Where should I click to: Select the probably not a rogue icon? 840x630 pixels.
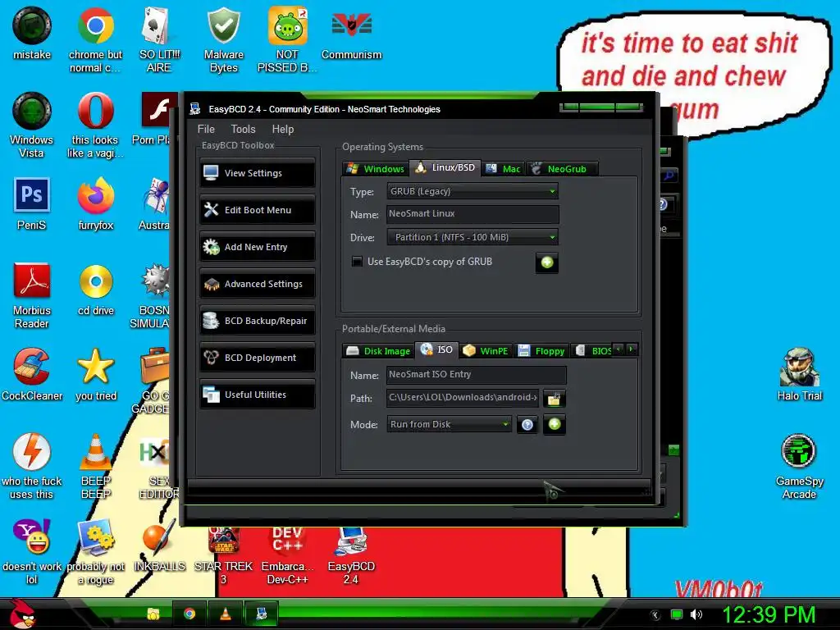[x=95, y=552]
